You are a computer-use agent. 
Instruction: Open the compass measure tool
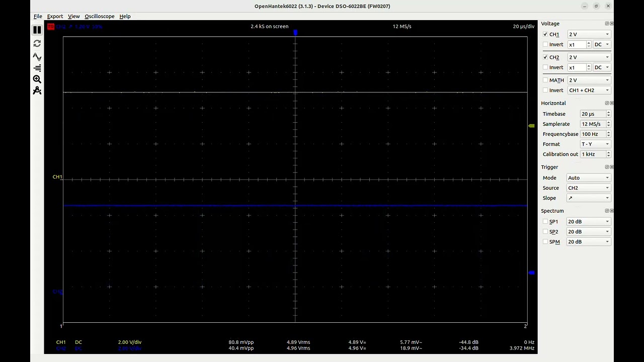tap(37, 91)
